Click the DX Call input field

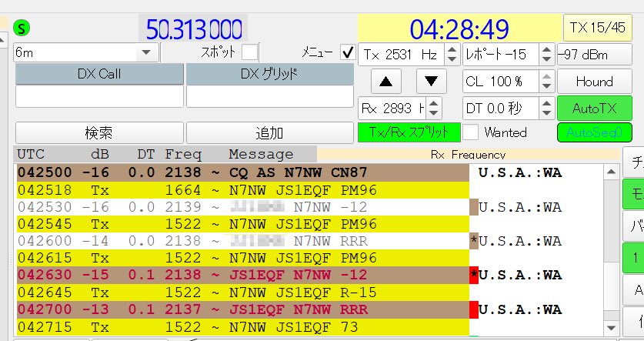[x=99, y=96]
